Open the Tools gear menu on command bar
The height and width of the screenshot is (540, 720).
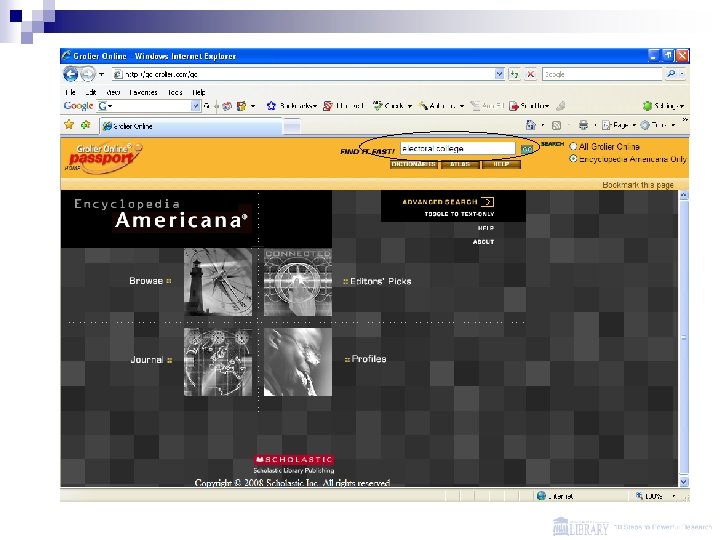pyautogui.click(x=658, y=125)
